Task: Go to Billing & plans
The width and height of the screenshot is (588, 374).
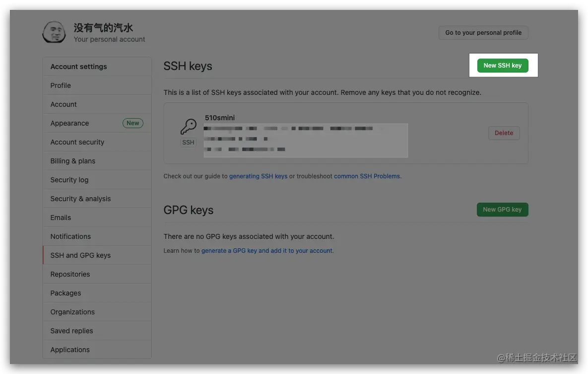Action: [x=97, y=161]
